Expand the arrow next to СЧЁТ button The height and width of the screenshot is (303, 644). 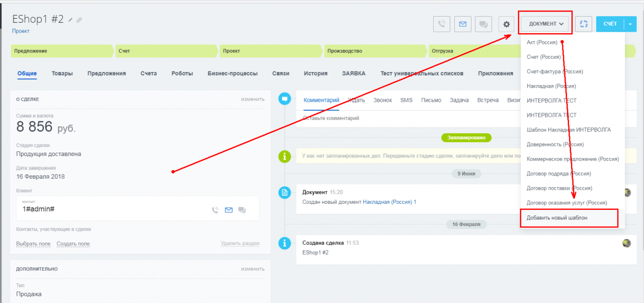point(630,24)
